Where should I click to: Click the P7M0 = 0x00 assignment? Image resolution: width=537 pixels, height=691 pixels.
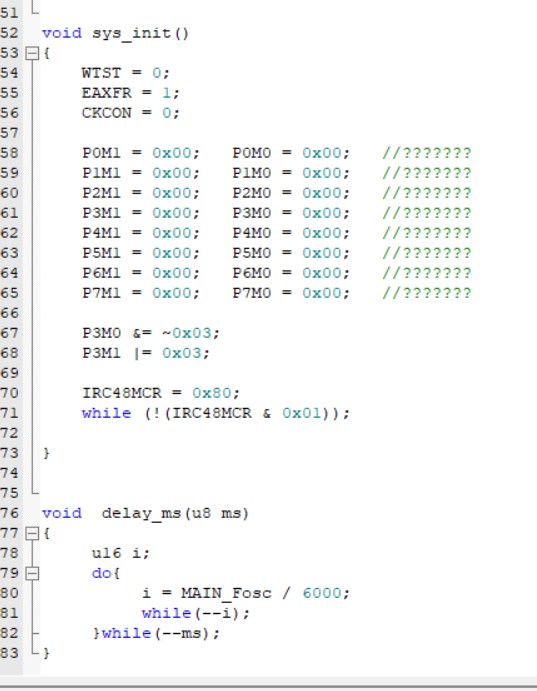(x=291, y=293)
